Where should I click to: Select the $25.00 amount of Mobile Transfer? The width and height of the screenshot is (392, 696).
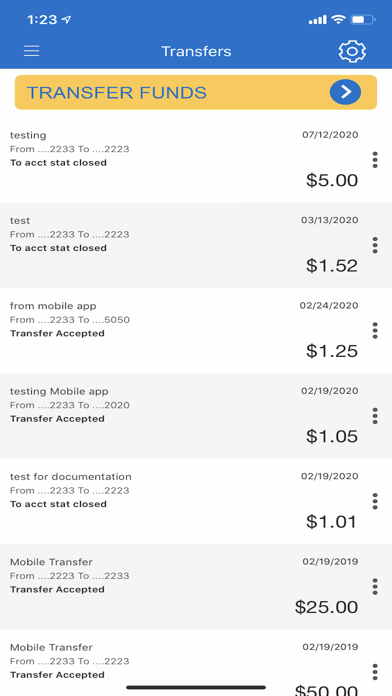click(x=326, y=607)
